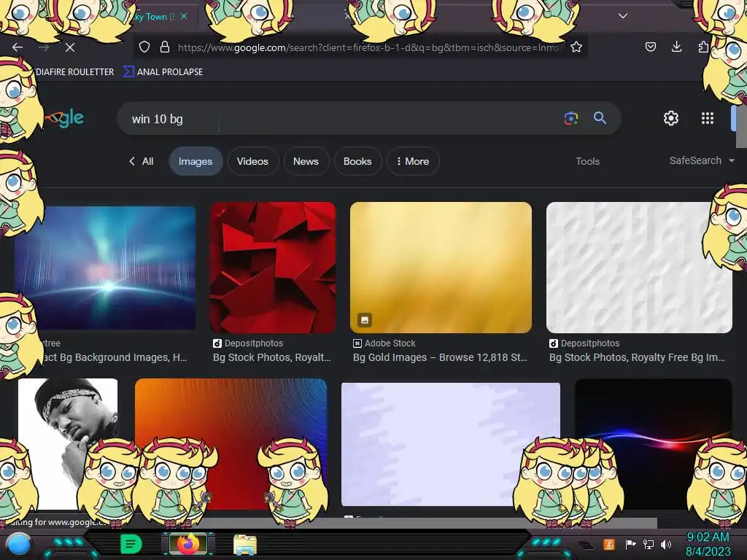Screen dimensions: 747x560
Task: Open 'Bg Stock Photos, Royalty Free Bg Im...' link
Action: click(637, 357)
